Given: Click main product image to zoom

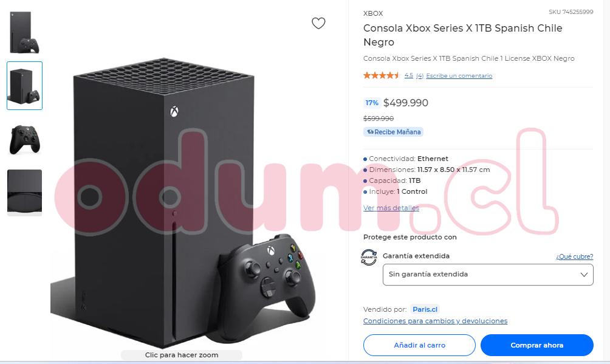Looking at the screenshot, I should (x=182, y=202).
